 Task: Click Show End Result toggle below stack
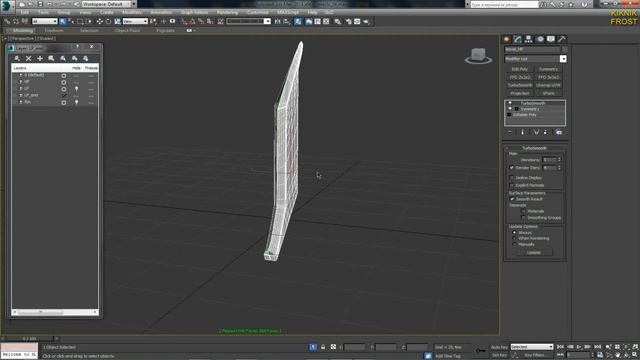click(x=522, y=132)
